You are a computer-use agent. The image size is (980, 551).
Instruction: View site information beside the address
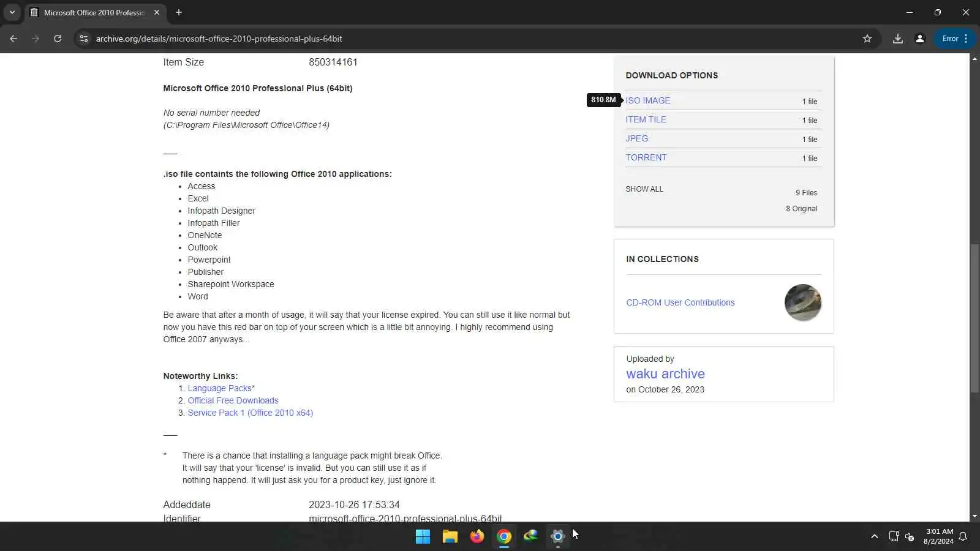point(84,39)
